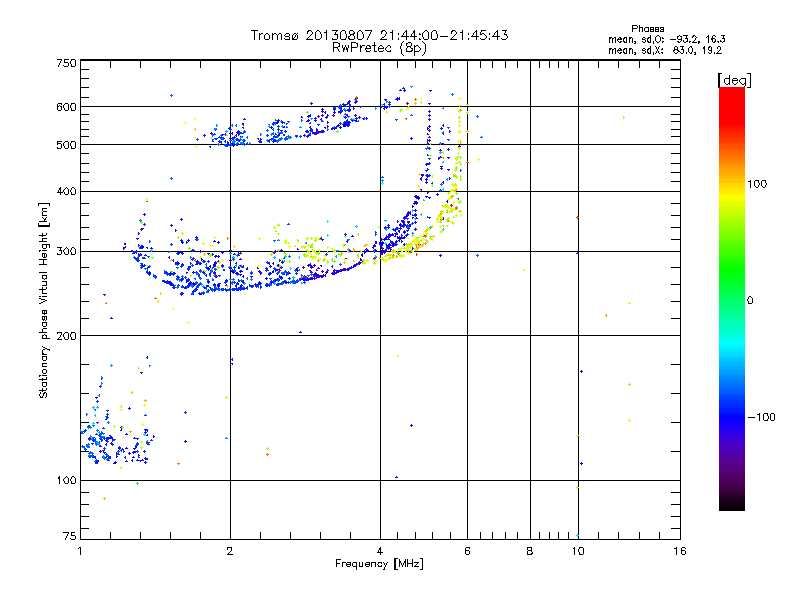Click the y-axis label '750'

tap(66, 63)
